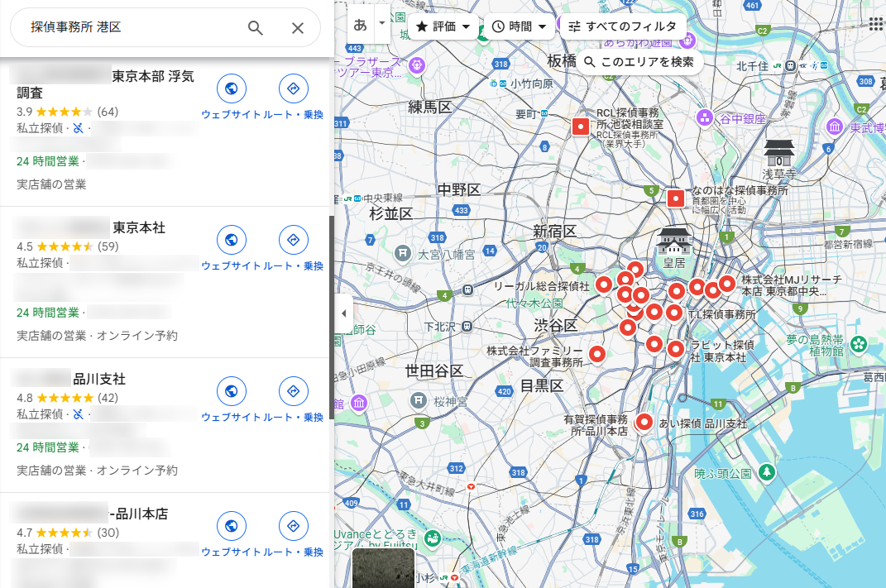The image size is (886, 588).
Task: Click the 4.8 rating with 42 reviews
Action: [67, 398]
